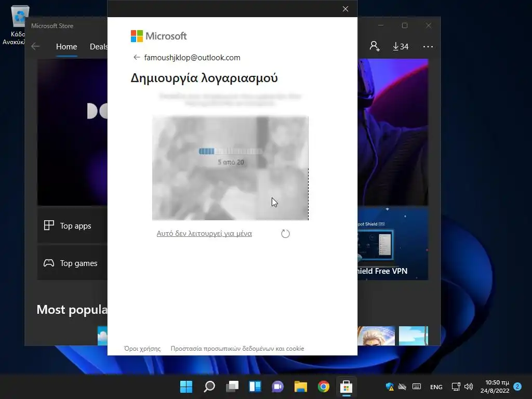Switch to the Deals tab in Microsoft Store
The width and height of the screenshot is (532, 399).
(x=98, y=46)
